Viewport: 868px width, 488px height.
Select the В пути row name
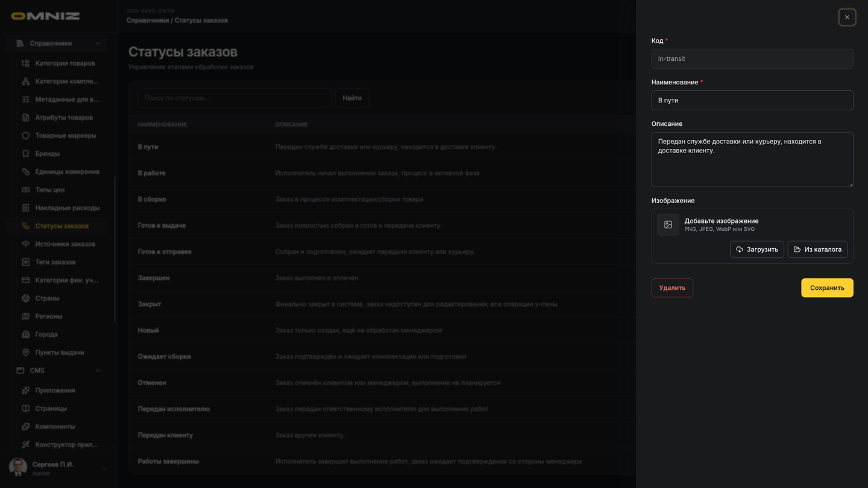pyautogui.click(x=148, y=147)
